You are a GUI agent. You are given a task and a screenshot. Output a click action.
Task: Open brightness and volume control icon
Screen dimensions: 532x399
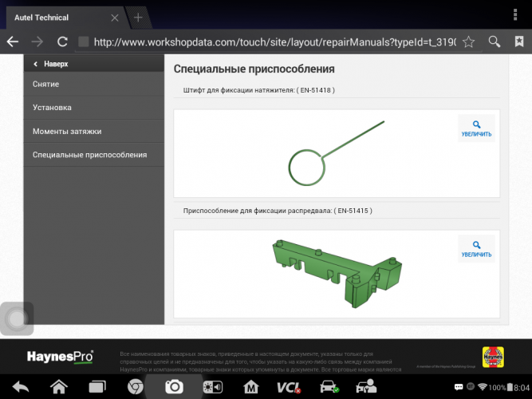(x=212, y=387)
